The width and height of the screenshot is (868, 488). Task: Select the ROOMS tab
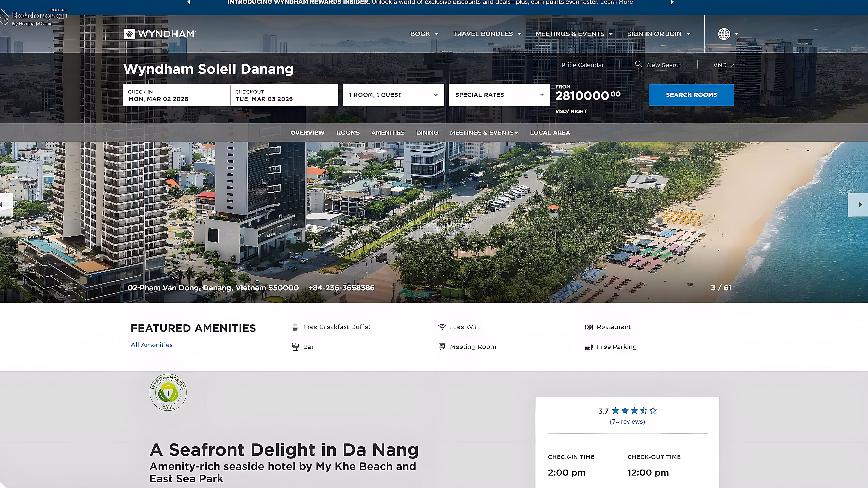(x=348, y=133)
